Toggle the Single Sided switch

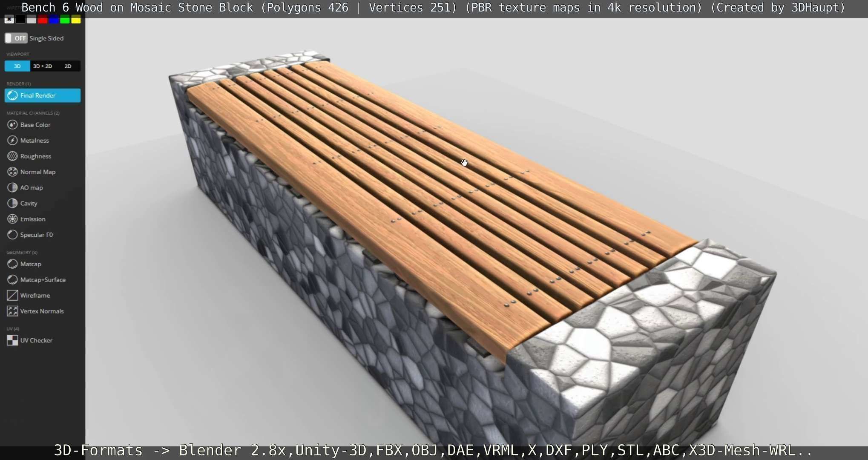16,38
